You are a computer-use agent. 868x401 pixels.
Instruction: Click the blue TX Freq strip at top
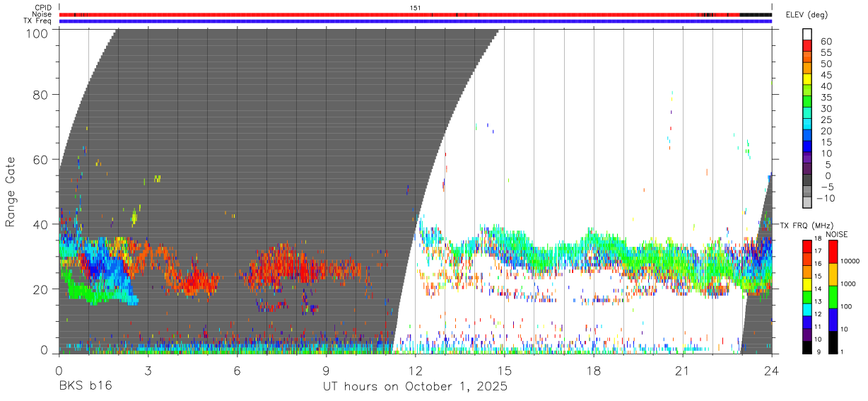click(415, 21)
